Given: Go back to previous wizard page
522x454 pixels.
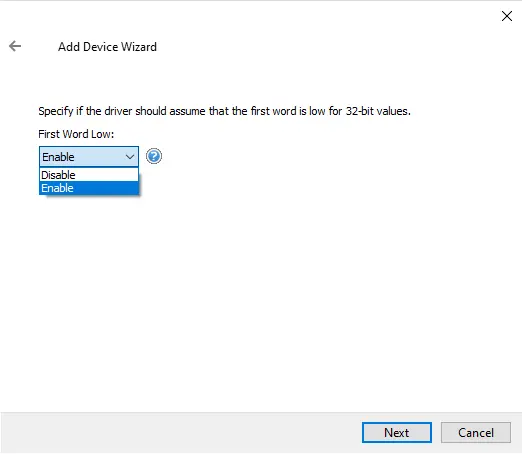Looking at the screenshot, I should [x=15, y=46].
